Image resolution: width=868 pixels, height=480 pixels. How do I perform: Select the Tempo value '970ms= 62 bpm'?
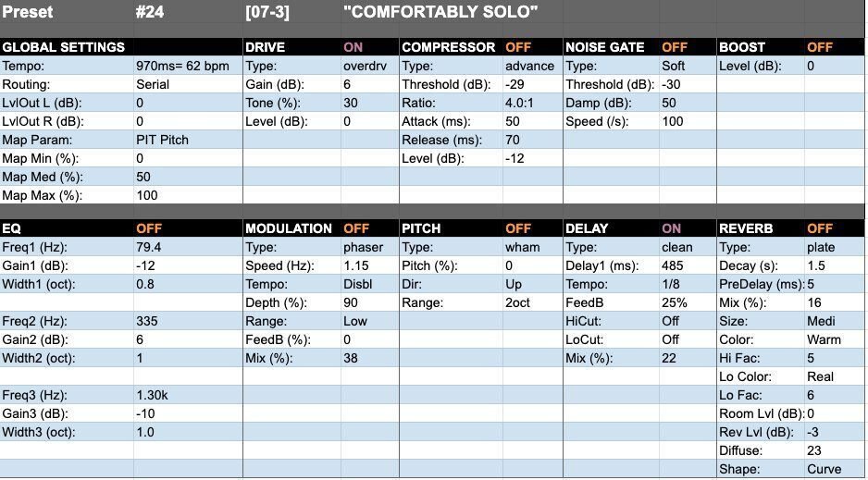180,66
